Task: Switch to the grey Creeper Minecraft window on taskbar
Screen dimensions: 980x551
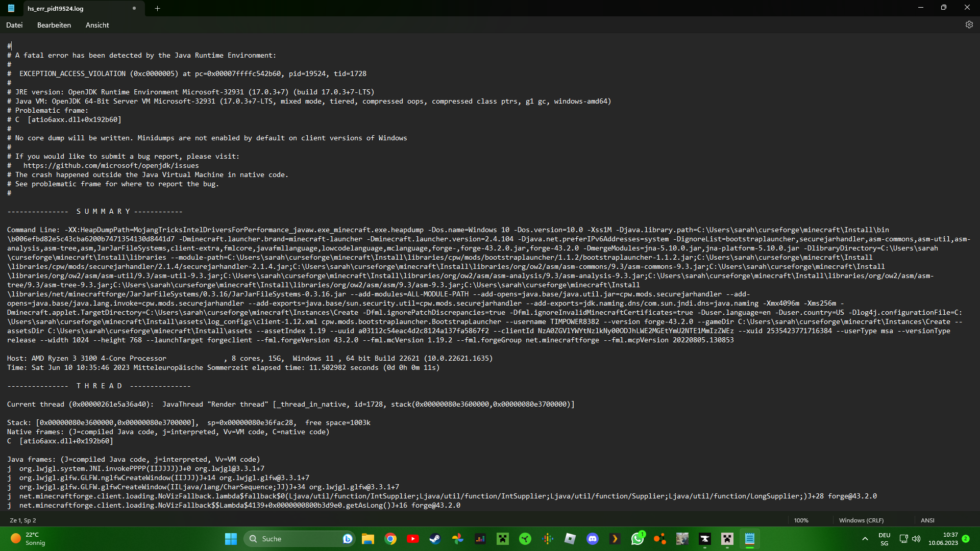Action: tap(727, 539)
